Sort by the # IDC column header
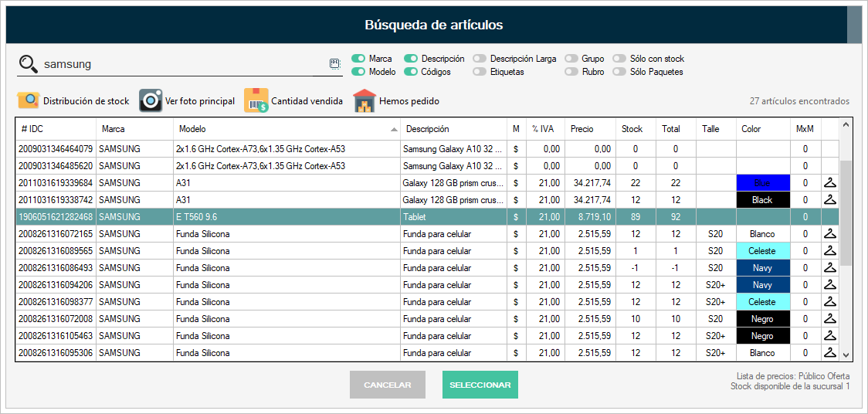The width and height of the screenshot is (868, 414). click(x=56, y=129)
